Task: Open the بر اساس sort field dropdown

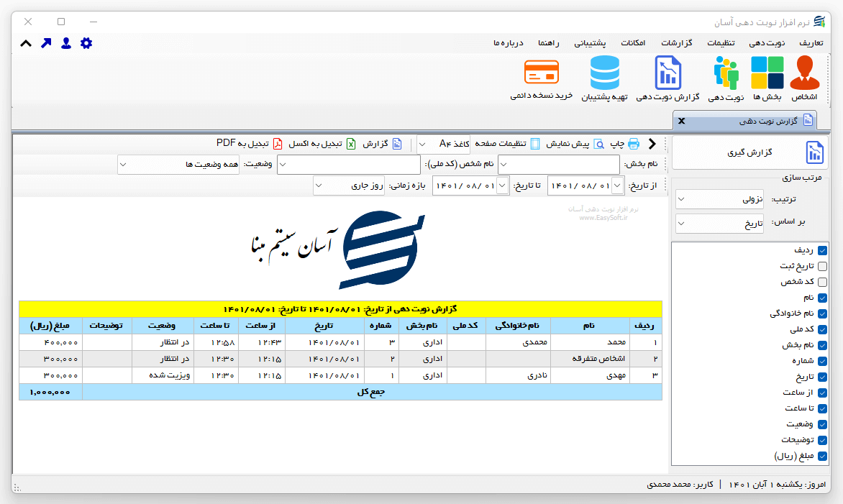Action: pos(719,224)
